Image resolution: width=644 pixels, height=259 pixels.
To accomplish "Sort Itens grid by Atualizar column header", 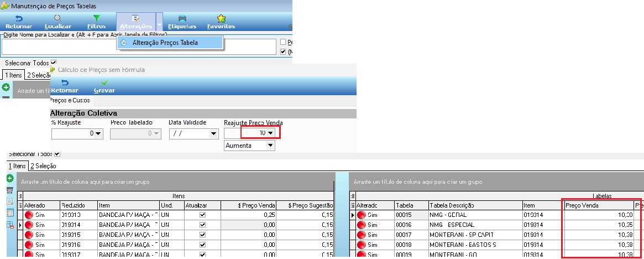I will 202,205.
